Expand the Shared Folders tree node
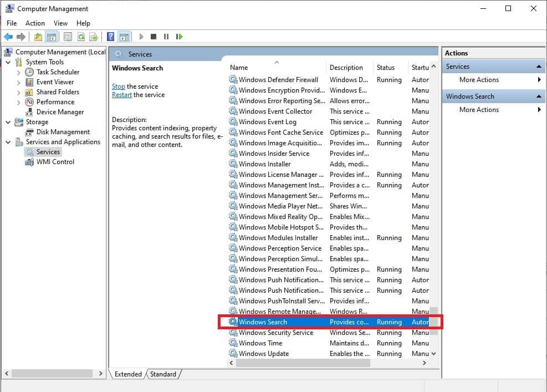 (x=18, y=92)
